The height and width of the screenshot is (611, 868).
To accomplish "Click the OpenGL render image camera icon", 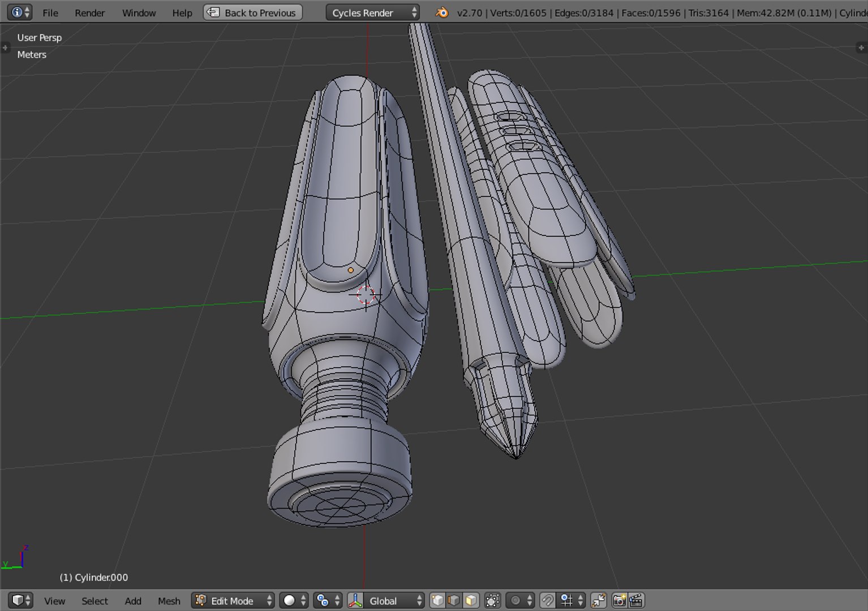I will (x=619, y=600).
